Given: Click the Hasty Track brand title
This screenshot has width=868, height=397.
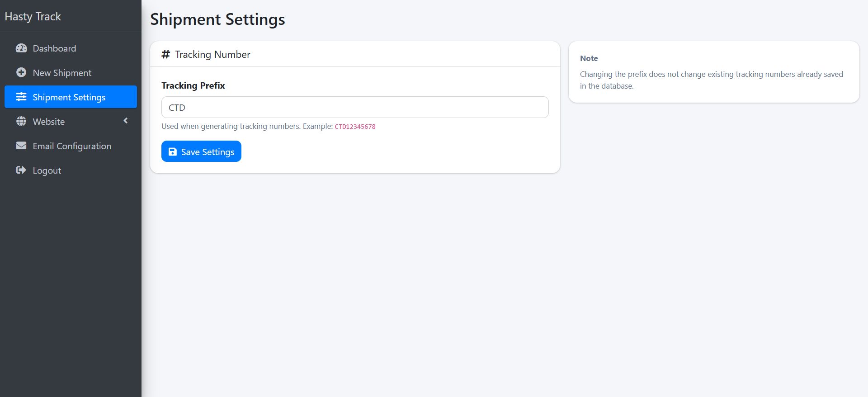Looking at the screenshot, I should tap(33, 17).
